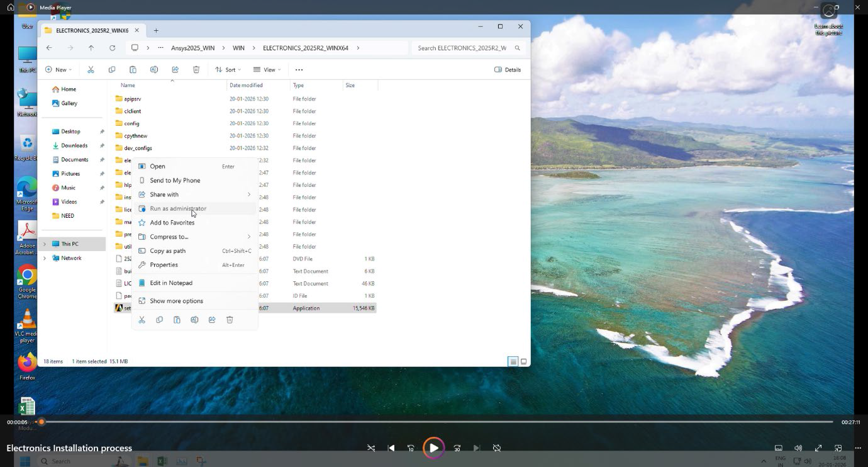Open Media Player more options ellipsis
The image size is (868, 467).
point(857,448)
